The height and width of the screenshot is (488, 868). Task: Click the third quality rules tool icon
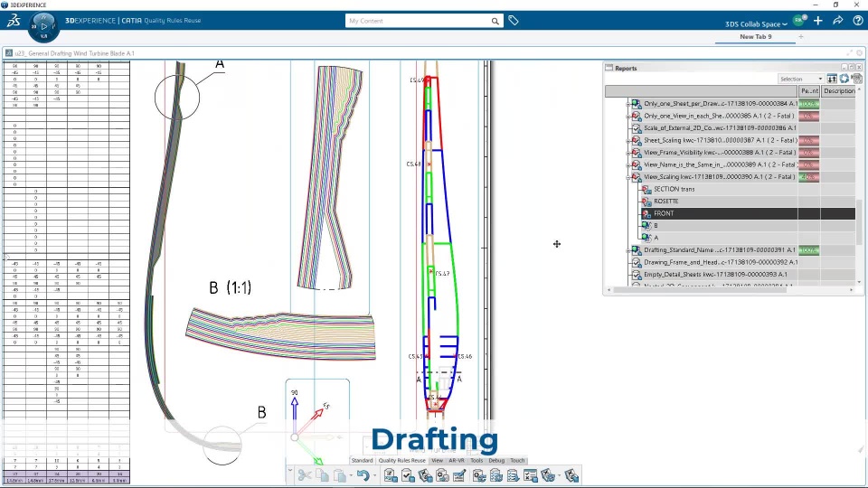click(425, 475)
